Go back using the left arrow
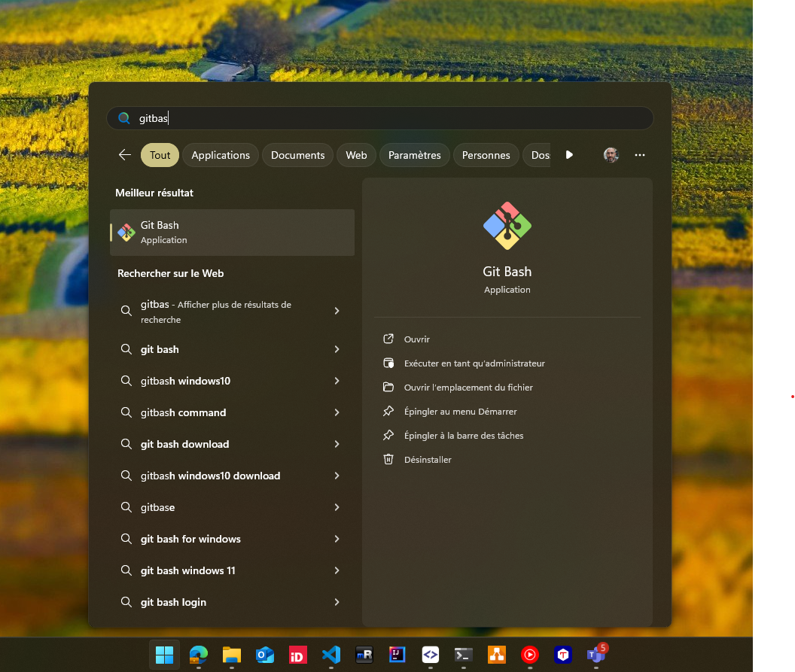Viewport: 795px width, 672px height. [125, 155]
